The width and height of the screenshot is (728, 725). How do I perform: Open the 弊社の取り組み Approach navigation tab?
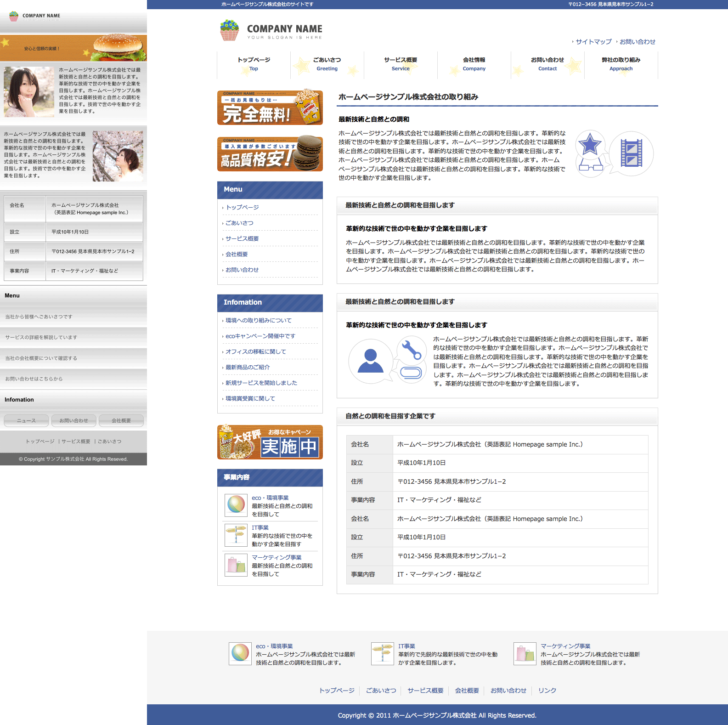coord(621,64)
